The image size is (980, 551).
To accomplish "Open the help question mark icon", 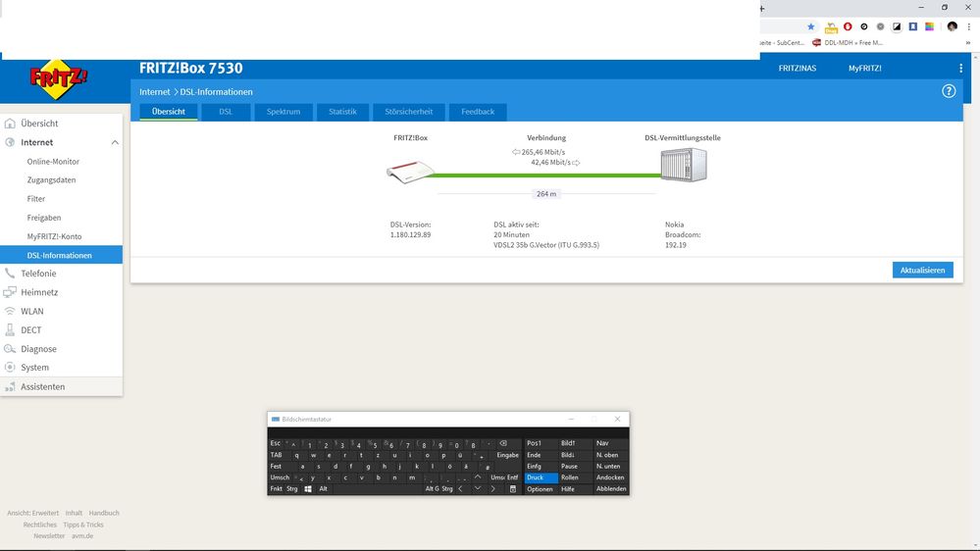I will 949,91.
